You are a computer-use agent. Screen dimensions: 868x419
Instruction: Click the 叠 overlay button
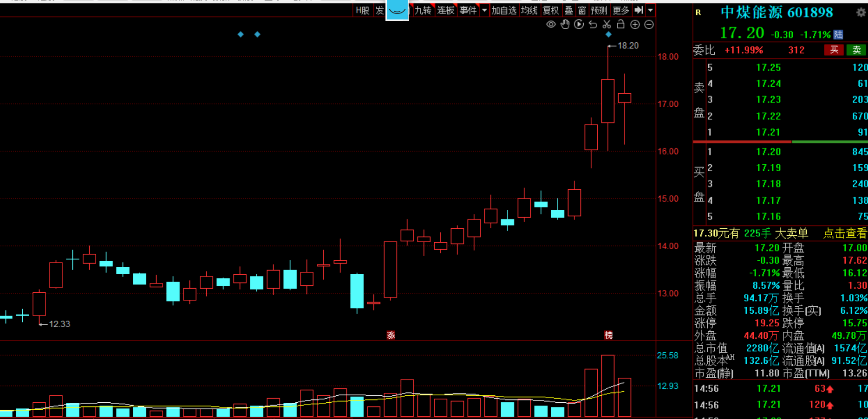click(568, 10)
